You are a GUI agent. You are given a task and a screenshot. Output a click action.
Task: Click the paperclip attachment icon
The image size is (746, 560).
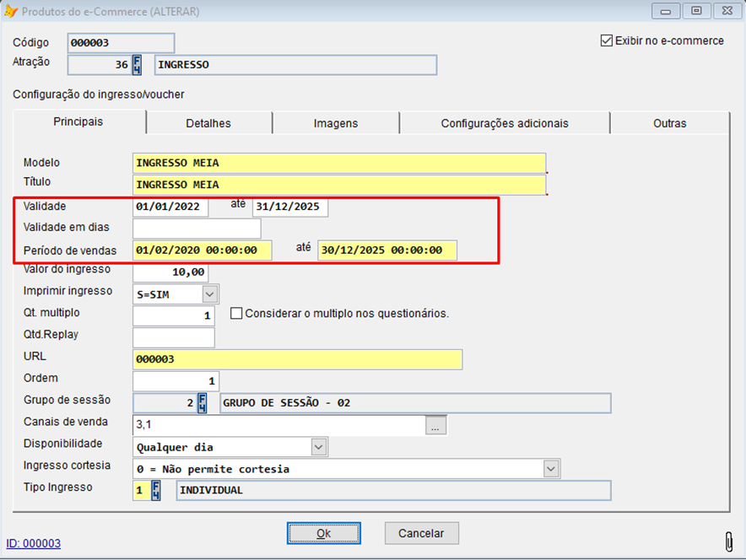(728, 540)
